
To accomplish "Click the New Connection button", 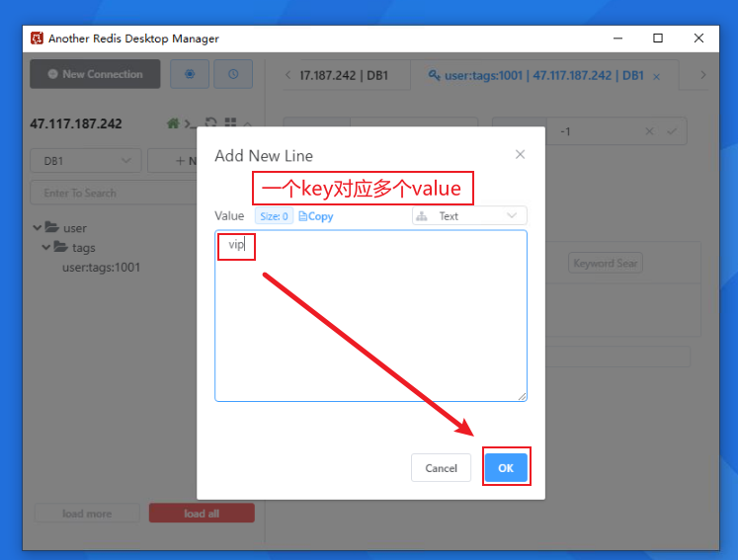I will [x=95, y=74].
